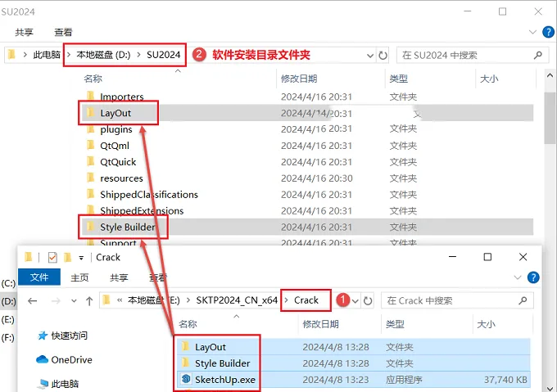The image size is (557, 392).
Task: Select drive (F:) in left pane
Action: tap(8, 337)
